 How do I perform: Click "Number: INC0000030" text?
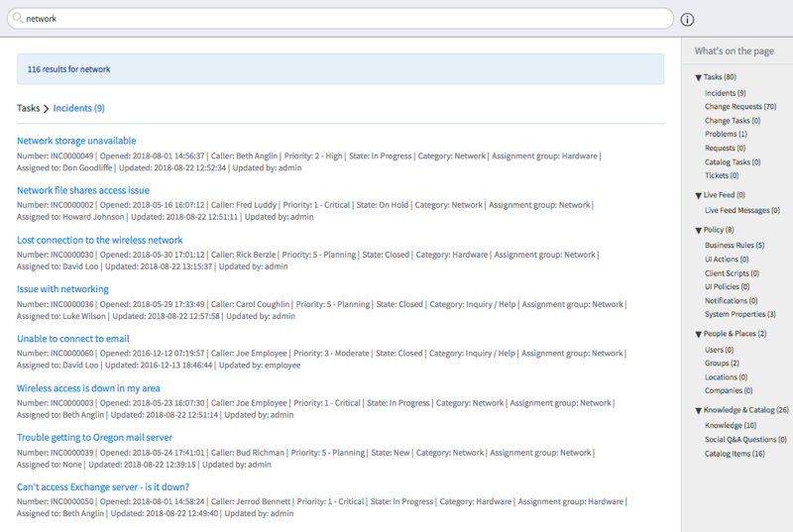coord(56,255)
